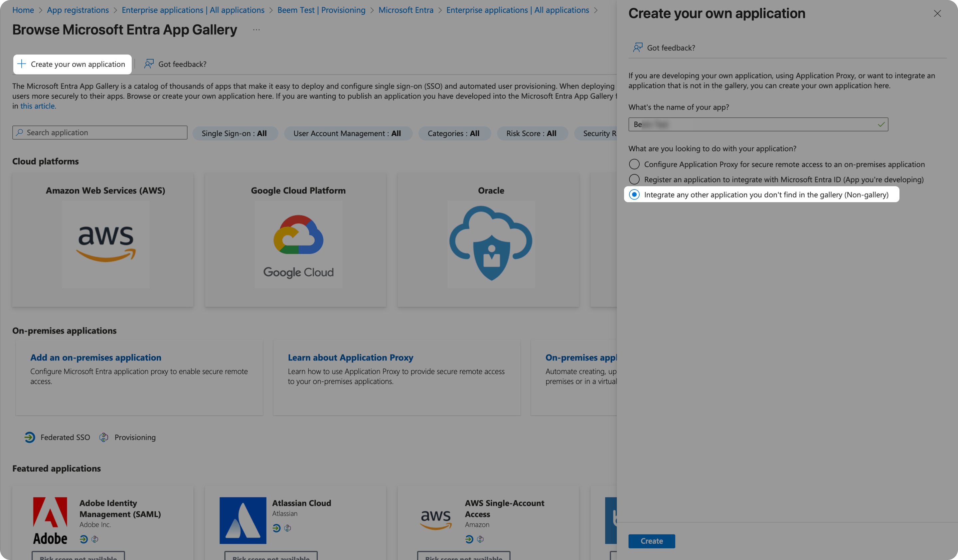This screenshot has height=560, width=958.
Task: Close the Create your own application panel
Action: [937, 14]
